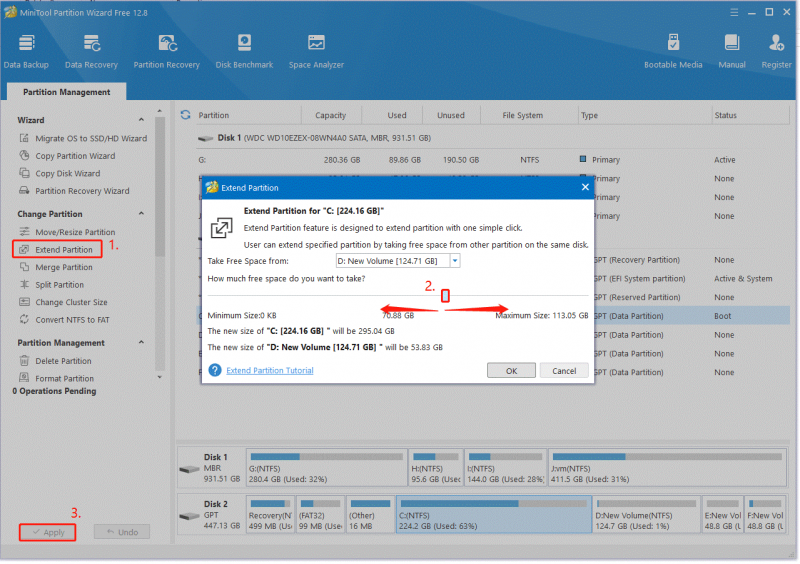This screenshot has width=800, height=564.
Task: Collapse the Change Partition section
Action: coord(141,213)
